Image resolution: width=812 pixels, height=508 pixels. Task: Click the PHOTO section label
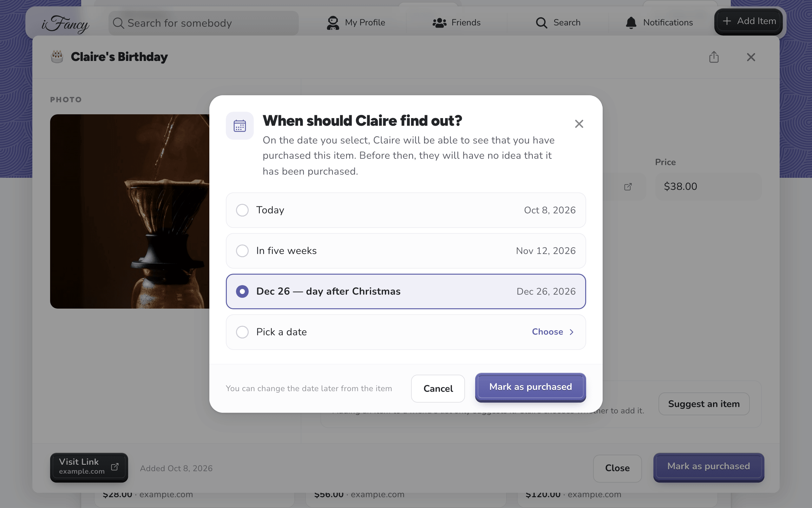(x=66, y=99)
